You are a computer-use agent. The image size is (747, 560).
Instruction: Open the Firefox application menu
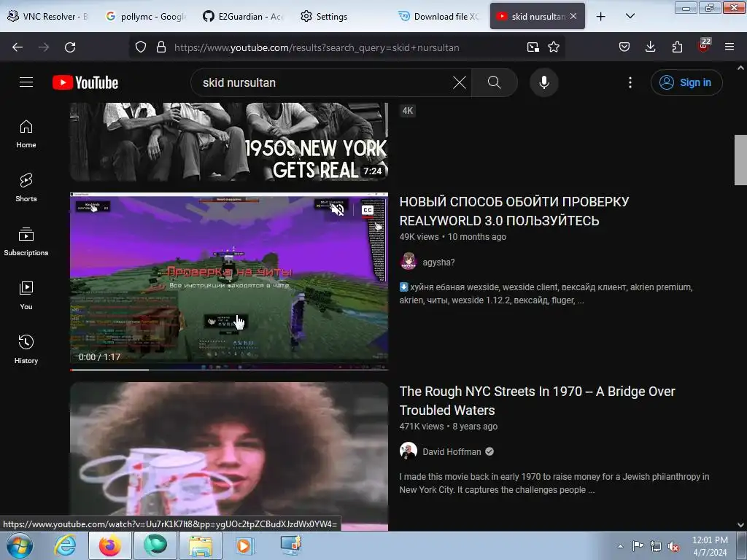(729, 47)
